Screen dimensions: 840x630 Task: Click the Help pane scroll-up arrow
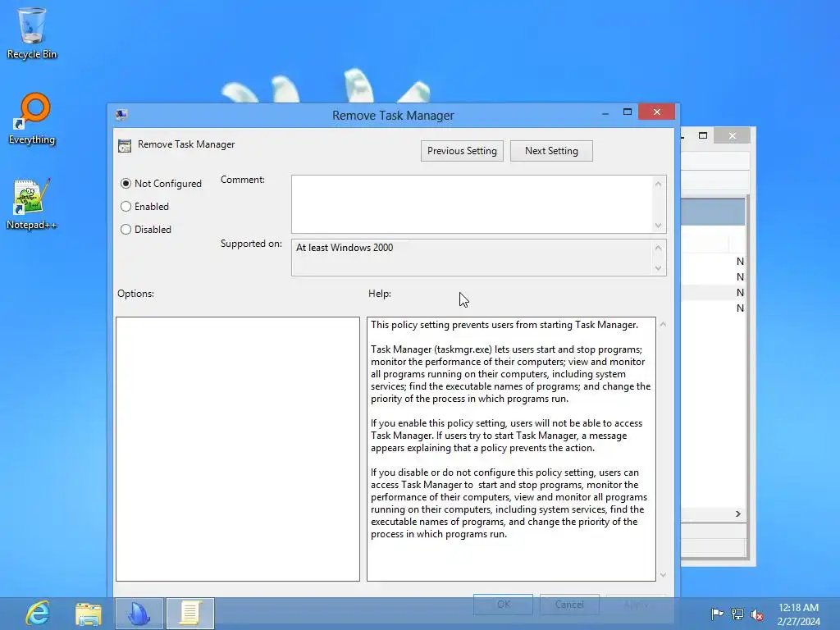663,324
